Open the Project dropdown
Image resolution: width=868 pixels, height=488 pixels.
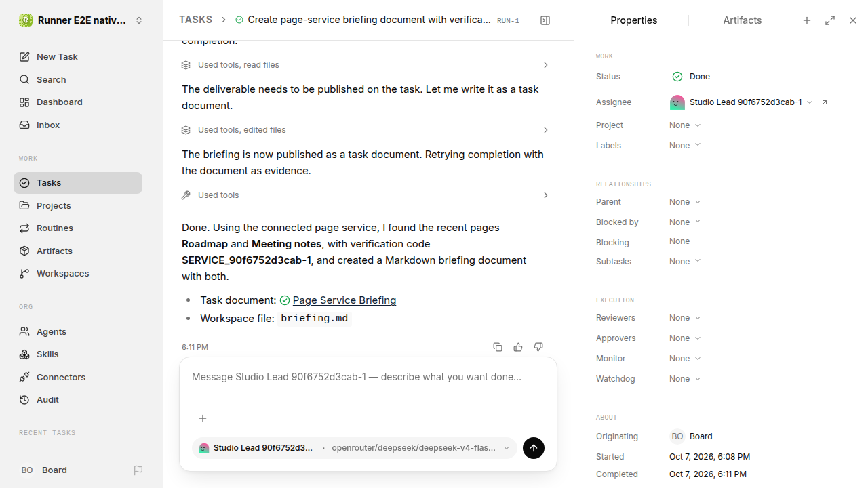685,125
